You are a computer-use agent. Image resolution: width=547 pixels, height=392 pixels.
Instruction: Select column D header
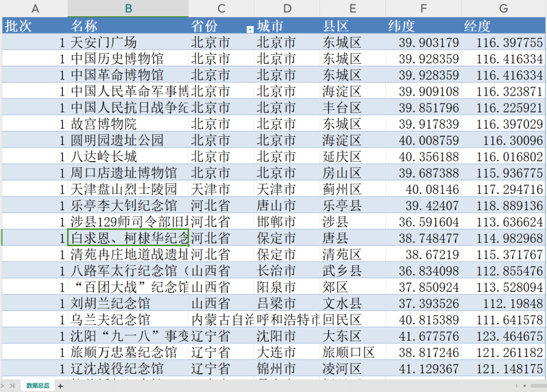287,9
